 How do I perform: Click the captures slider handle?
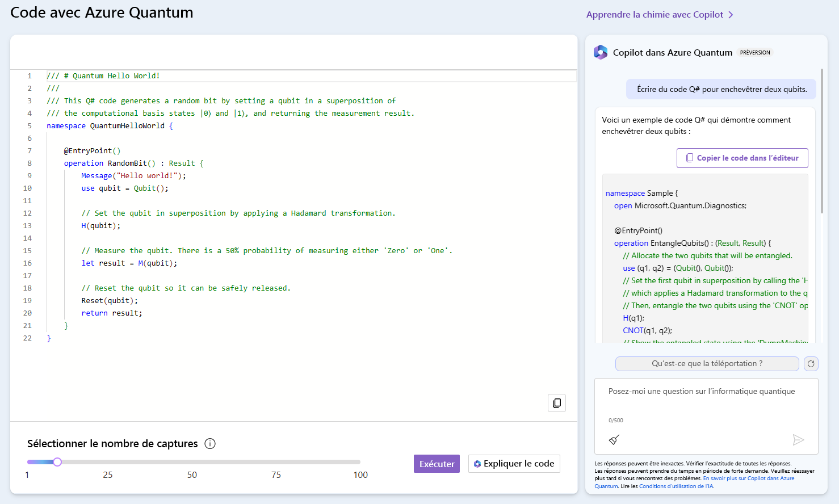tap(57, 462)
